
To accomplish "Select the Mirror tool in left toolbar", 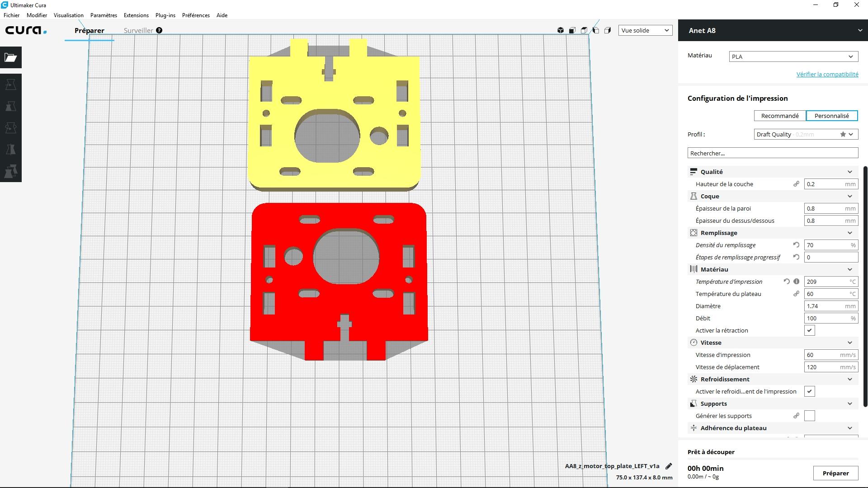I will (11, 150).
